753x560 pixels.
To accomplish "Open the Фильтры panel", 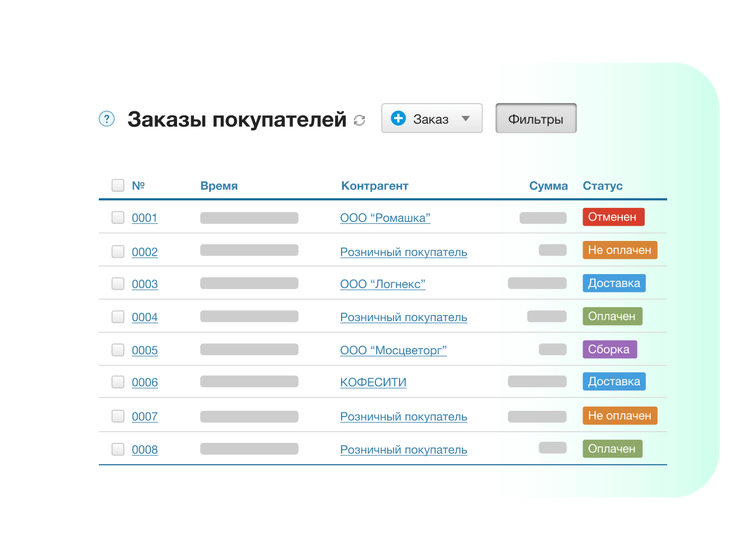I will click(x=535, y=119).
